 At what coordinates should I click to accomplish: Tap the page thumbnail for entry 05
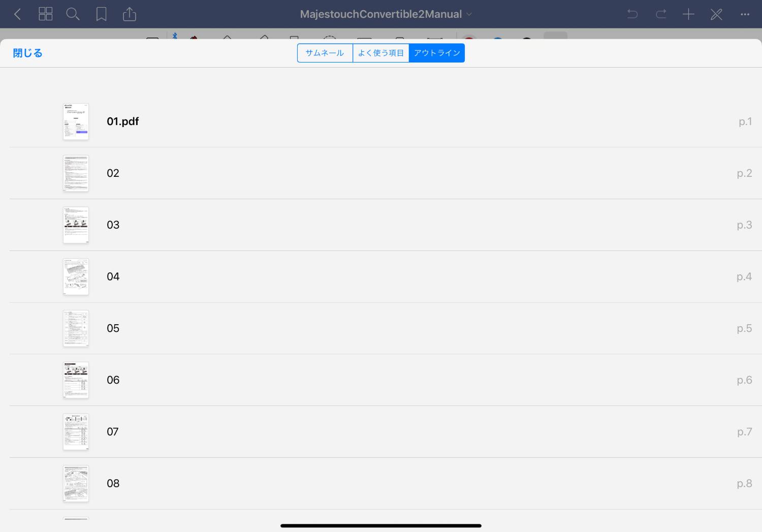click(x=76, y=328)
